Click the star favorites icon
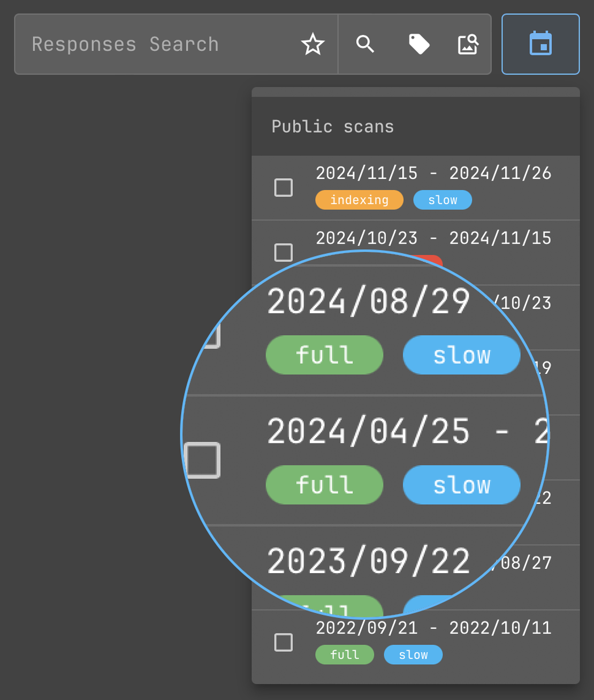The width and height of the screenshot is (594, 700). click(x=313, y=44)
